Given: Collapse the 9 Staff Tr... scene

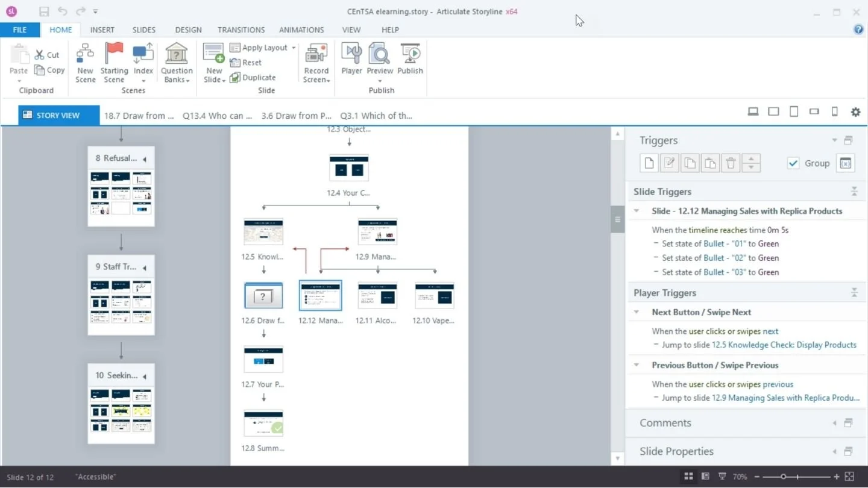Looking at the screenshot, I should click(x=145, y=267).
